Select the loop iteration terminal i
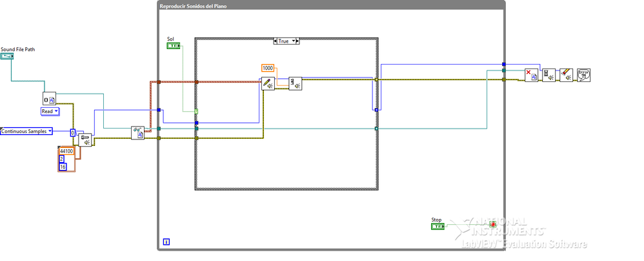This screenshot has width=644, height=261. click(x=166, y=242)
